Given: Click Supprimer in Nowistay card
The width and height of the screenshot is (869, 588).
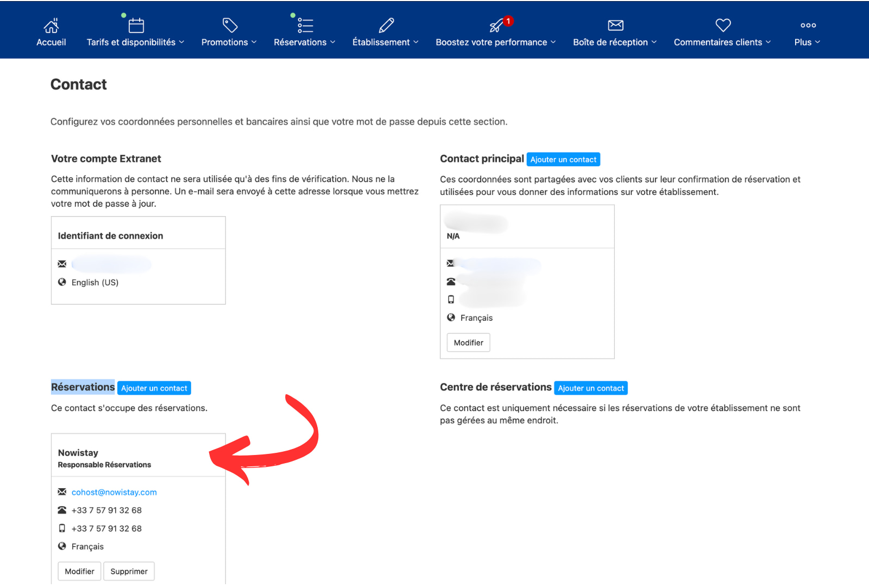Looking at the screenshot, I should click(x=129, y=571).
